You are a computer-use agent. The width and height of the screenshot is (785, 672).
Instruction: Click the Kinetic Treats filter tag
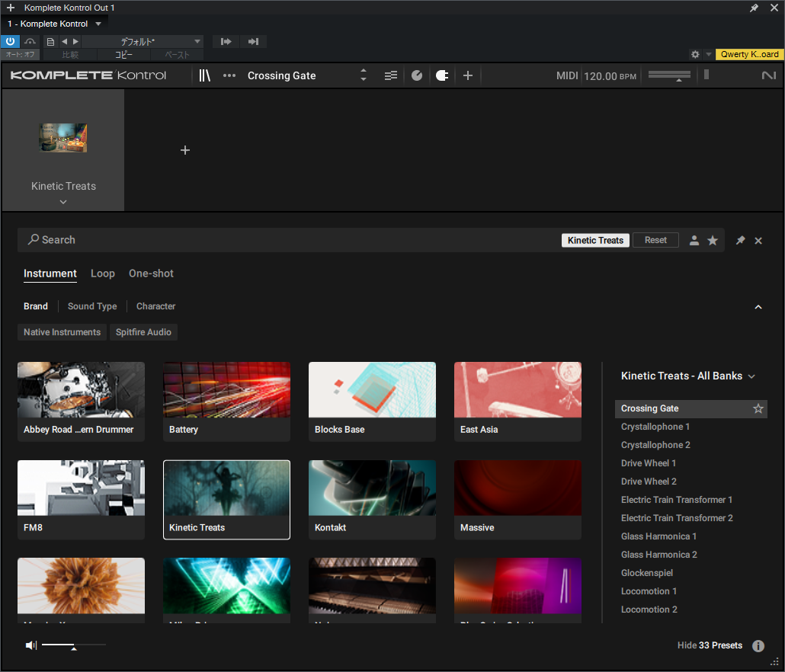click(595, 240)
